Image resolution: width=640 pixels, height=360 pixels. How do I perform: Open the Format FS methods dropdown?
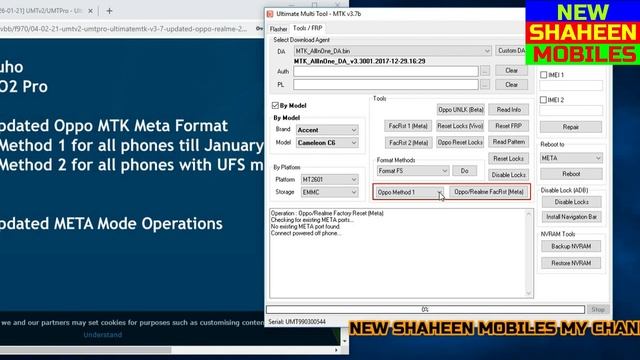point(413,171)
